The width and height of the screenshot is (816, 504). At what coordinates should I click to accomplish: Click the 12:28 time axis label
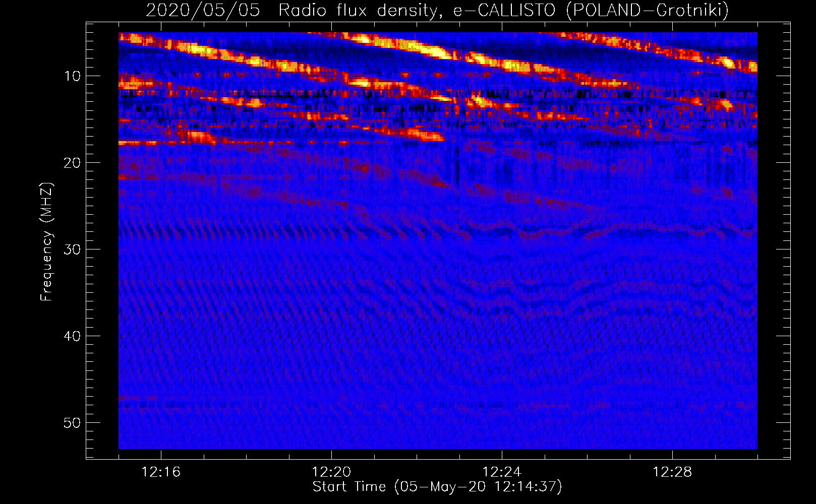click(x=672, y=472)
